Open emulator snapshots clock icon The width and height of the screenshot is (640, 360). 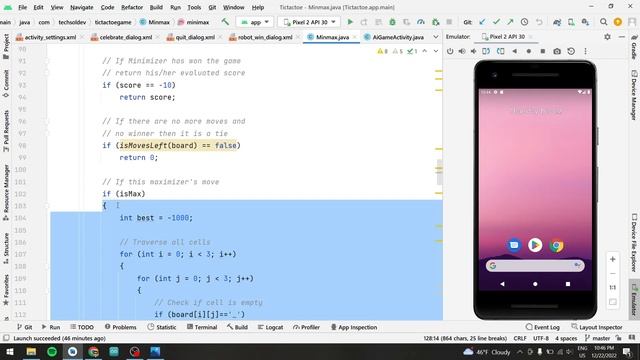tap(571, 51)
